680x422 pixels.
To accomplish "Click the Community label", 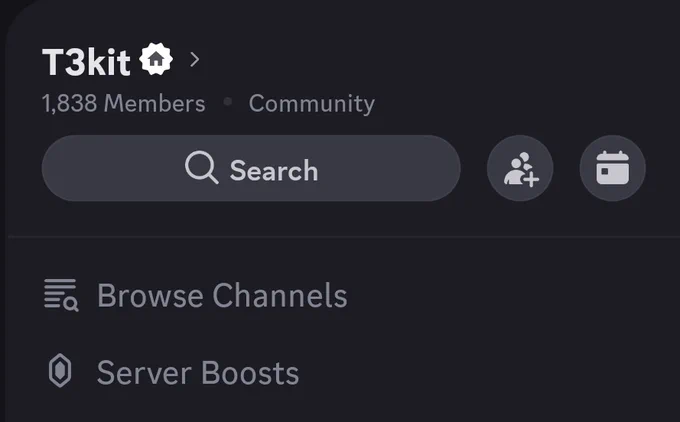I will (311, 104).
